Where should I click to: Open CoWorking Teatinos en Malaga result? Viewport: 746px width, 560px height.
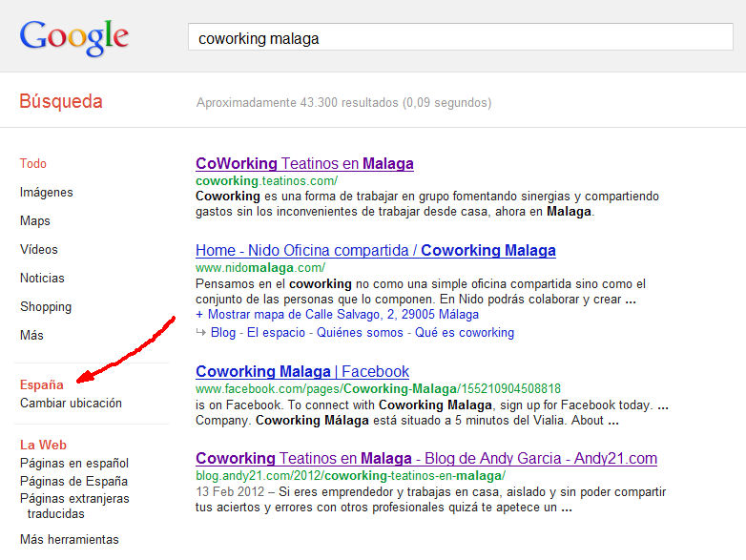click(x=304, y=164)
